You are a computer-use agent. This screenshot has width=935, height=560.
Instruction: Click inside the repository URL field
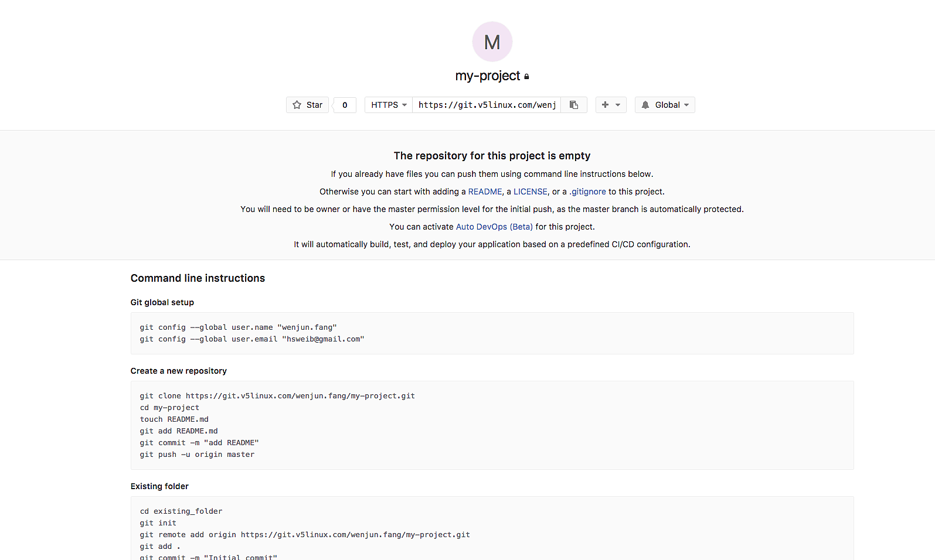pos(487,105)
